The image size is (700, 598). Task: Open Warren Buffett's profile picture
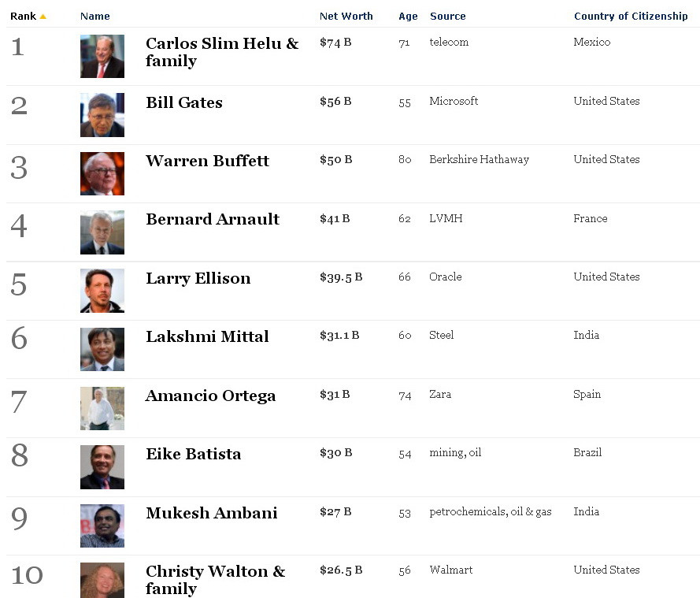pyautogui.click(x=102, y=173)
